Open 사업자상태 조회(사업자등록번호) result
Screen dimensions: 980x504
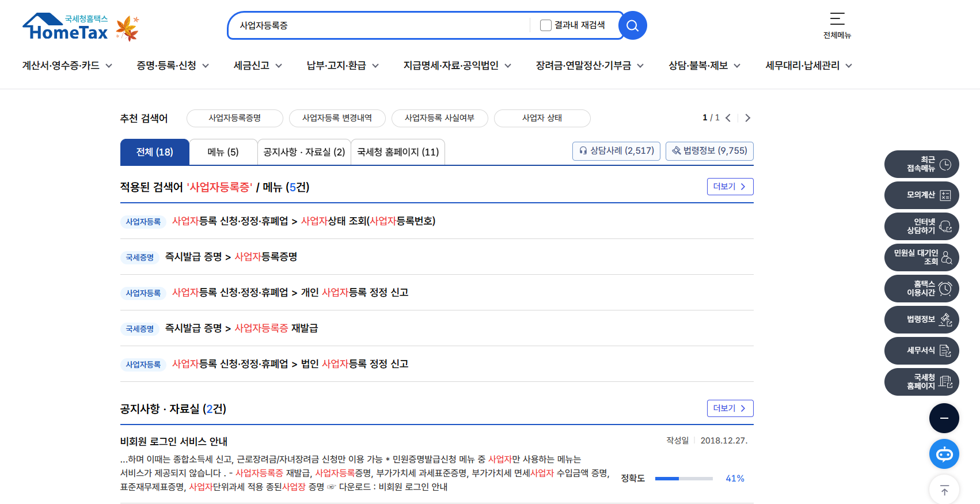[x=303, y=221]
